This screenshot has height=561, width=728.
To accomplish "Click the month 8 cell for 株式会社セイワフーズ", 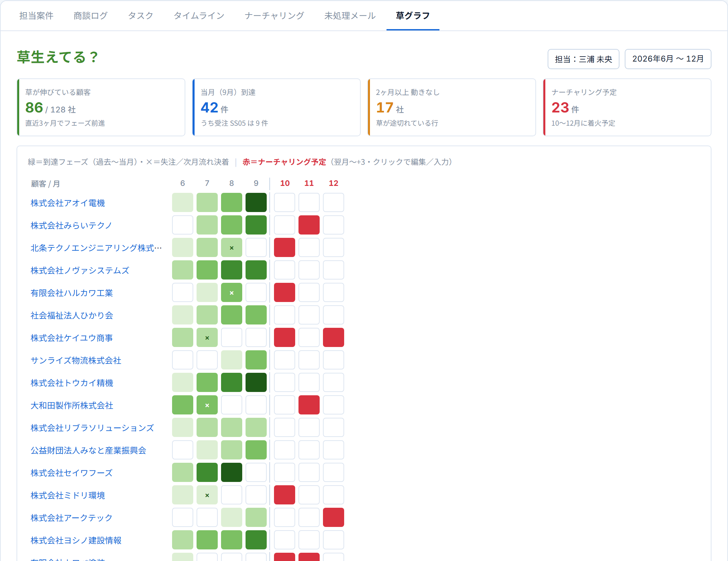I will click(232, 472).
